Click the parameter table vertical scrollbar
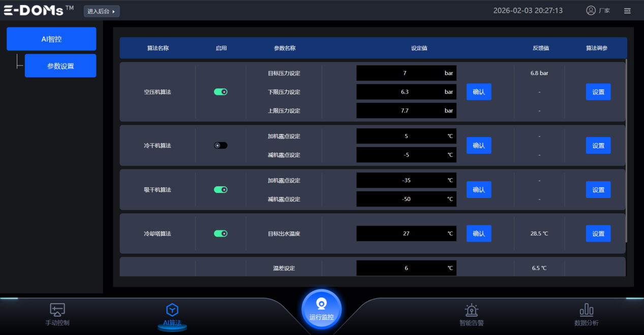The height and width of the screenshot is (335, 644). click(x=626, y=152)
